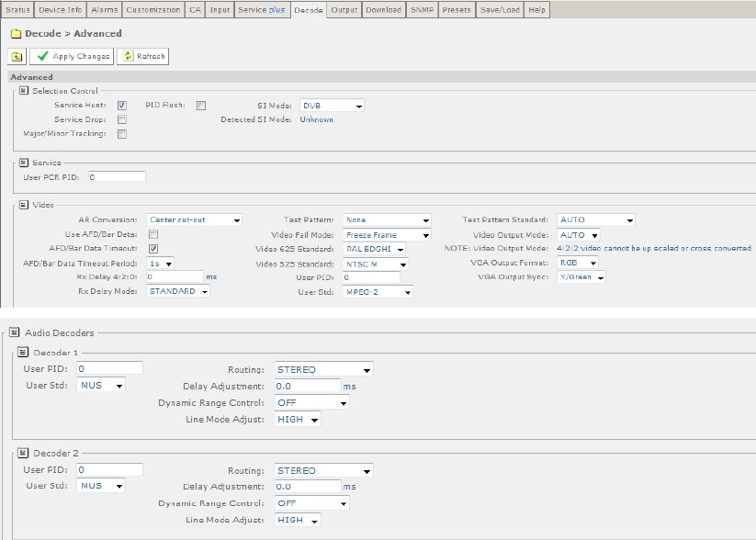The image size is (756, 540).
Task: Open the SNMP tab
Action: (422, 10)
